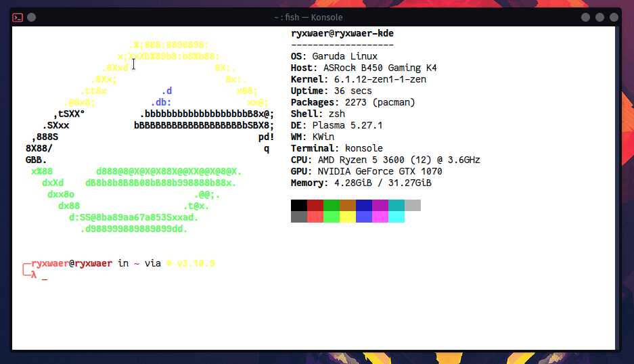This screenshot has width=634, height=364.
Task: Select the Memory 4.28GiB / 31.27GiB line
Action: click(361, 183)
